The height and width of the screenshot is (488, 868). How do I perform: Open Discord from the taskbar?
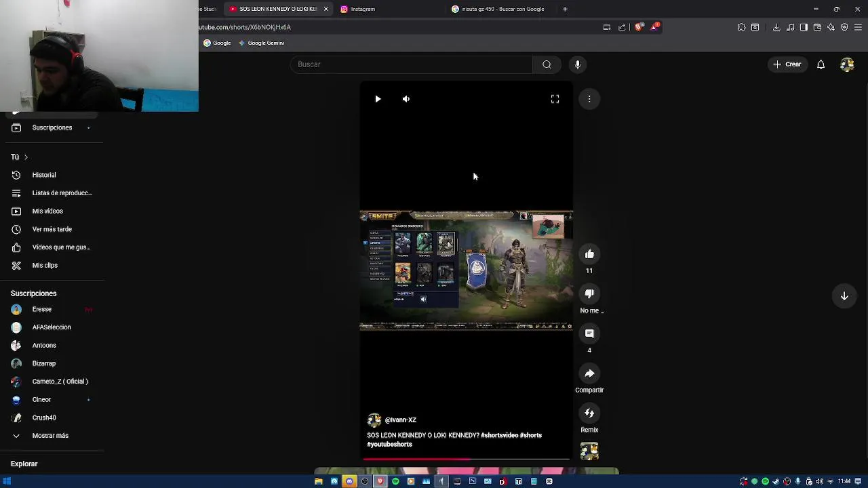pos(349,481)
